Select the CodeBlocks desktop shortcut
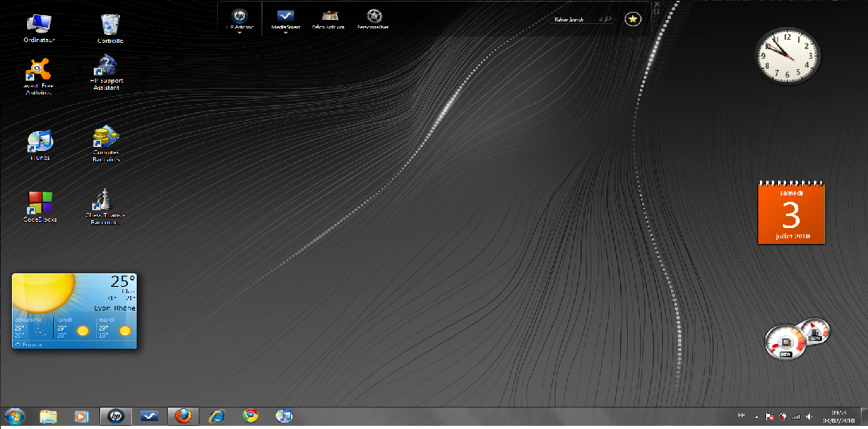The height and width of the screenshot is (429, 868). pyautogui.click(x=39, y=203)
